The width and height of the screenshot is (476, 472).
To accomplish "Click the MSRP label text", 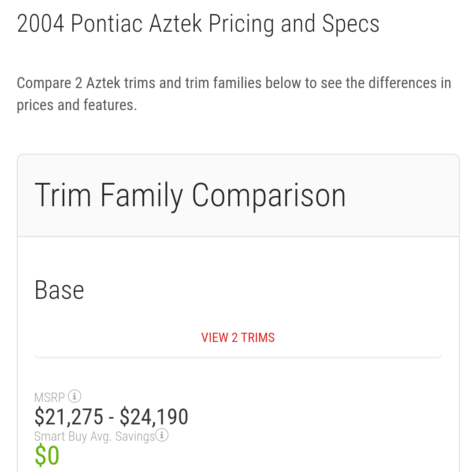I will coord(49,398).
